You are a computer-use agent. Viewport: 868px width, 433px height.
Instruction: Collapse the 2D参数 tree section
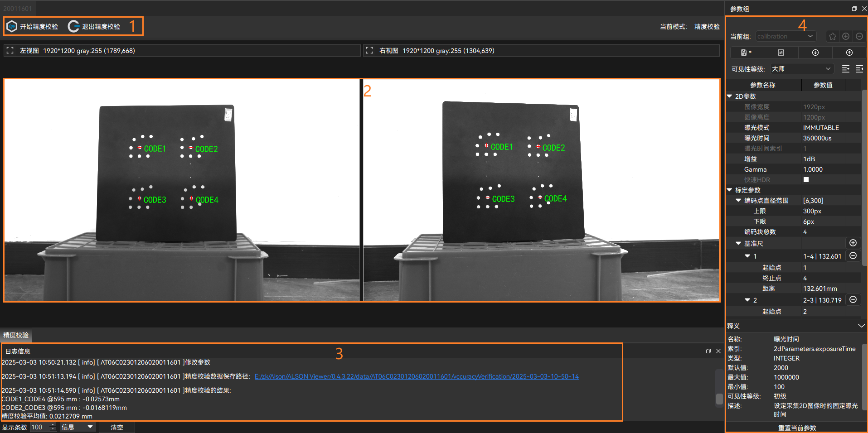coord(729,96)
